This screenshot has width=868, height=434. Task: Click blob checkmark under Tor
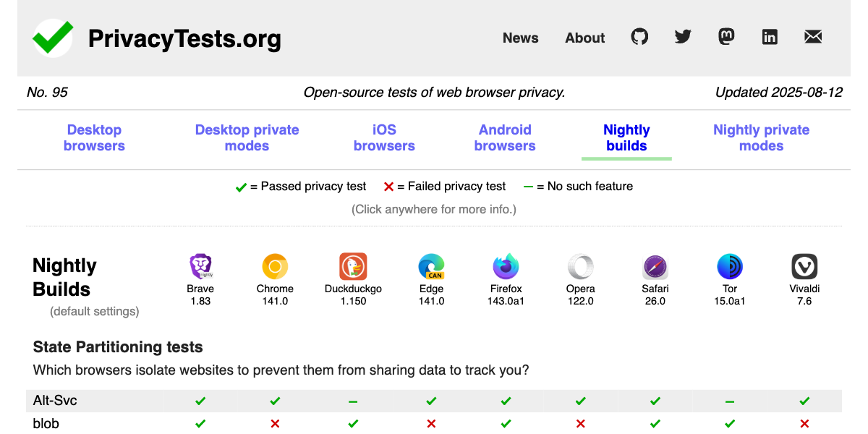pyautogui.click(x=729, y=424)
